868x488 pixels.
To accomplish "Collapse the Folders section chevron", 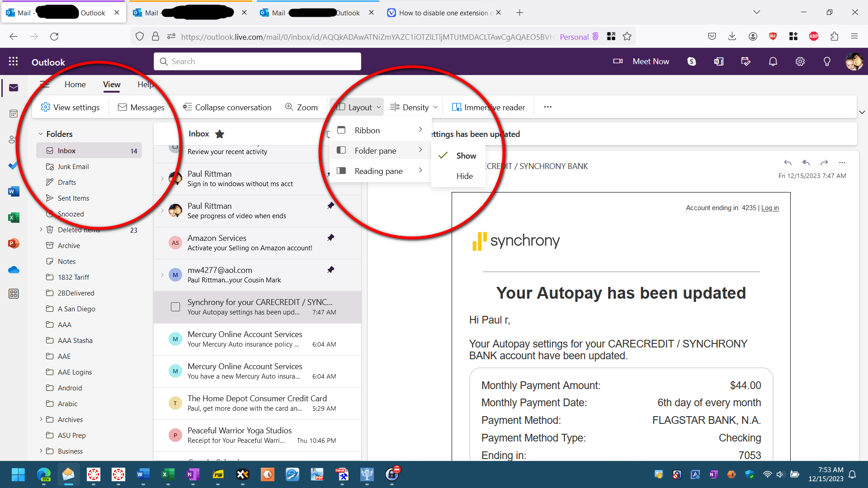I will [x=41, y=134].
